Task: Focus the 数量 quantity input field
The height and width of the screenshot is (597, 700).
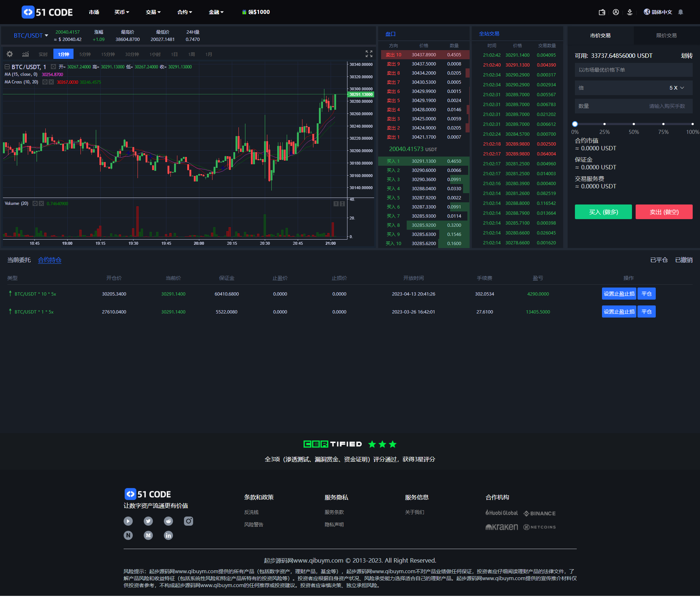Action: [633, 106]
